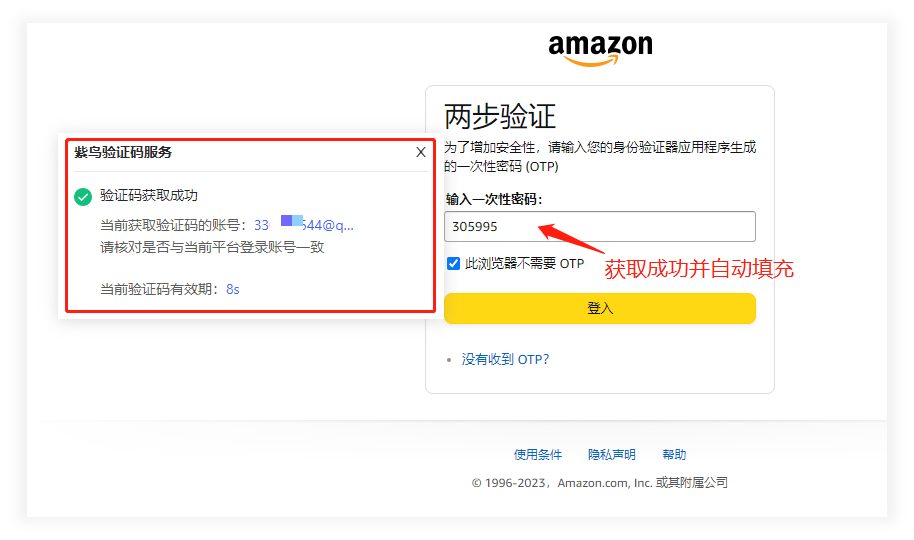Open 使用条件 footer link
Screen dimensions: 914x540
click(537, 454)
